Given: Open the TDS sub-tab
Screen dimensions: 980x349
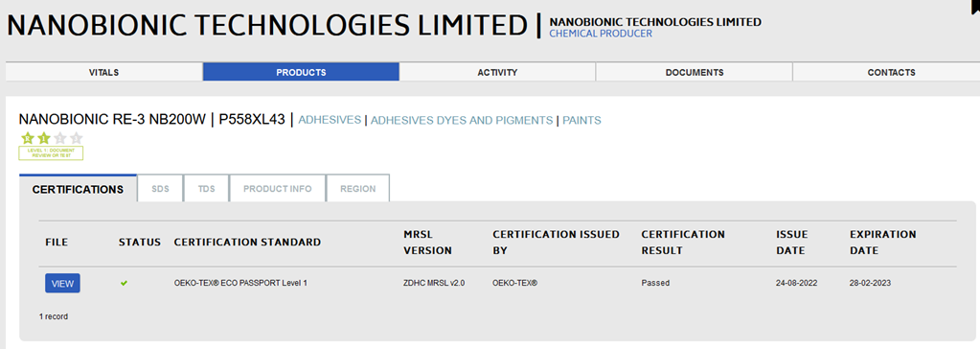Looking at the screenshot, I should click(207, 189).
